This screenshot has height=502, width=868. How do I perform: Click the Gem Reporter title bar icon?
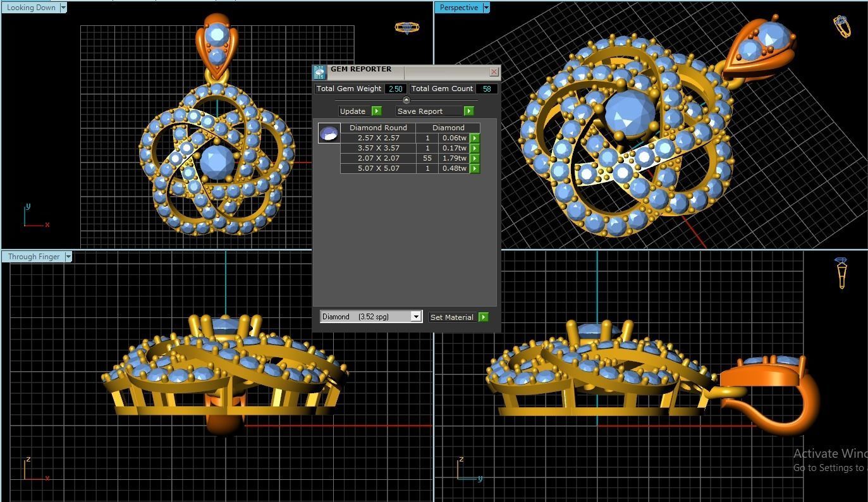(x=320, y=72)
